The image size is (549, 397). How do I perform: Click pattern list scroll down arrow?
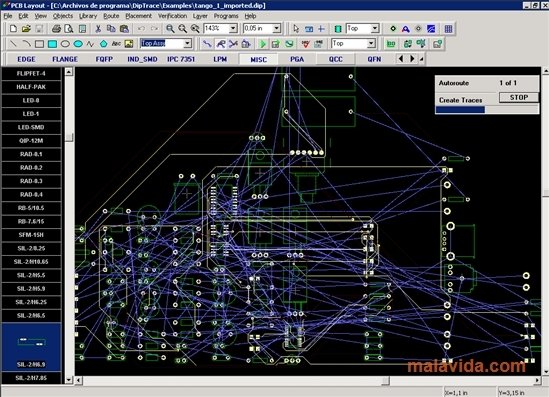pyautogui.click(x=69, y=379)
